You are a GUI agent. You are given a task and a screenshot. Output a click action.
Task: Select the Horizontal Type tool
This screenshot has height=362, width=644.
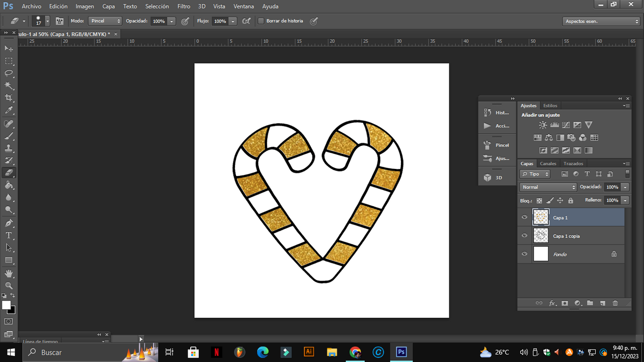(9, 235)
